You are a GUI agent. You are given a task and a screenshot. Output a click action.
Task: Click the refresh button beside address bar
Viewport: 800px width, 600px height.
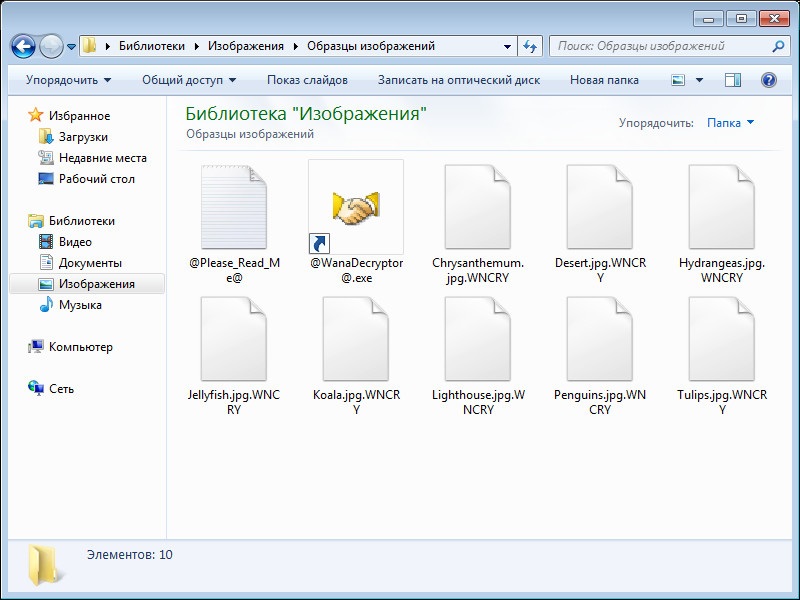530,46
